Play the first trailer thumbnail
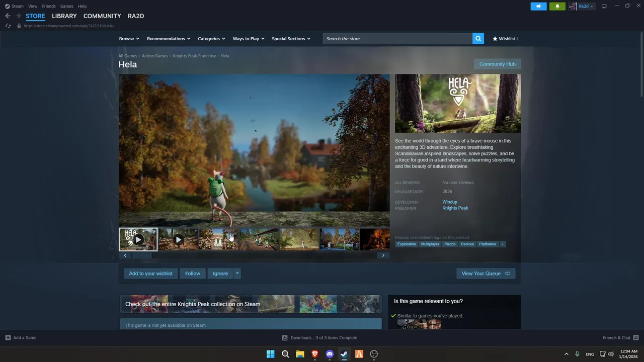Viewport: 644px width, 362px height. coord(138,239)
